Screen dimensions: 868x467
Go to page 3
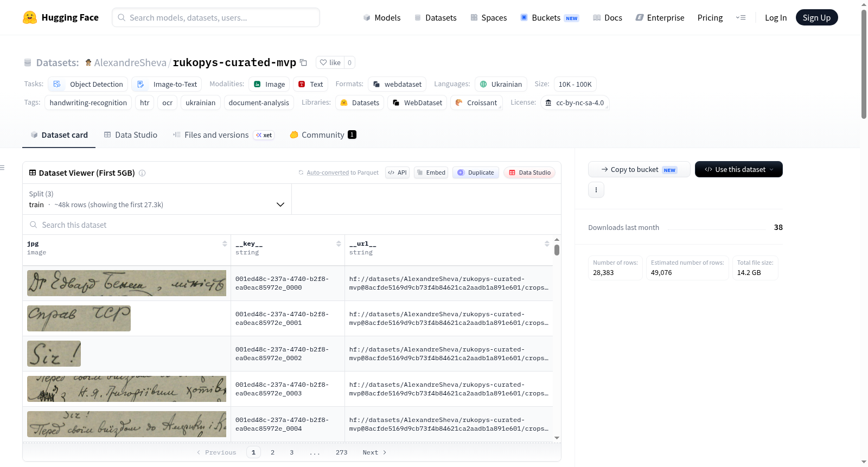click(291, 452)
